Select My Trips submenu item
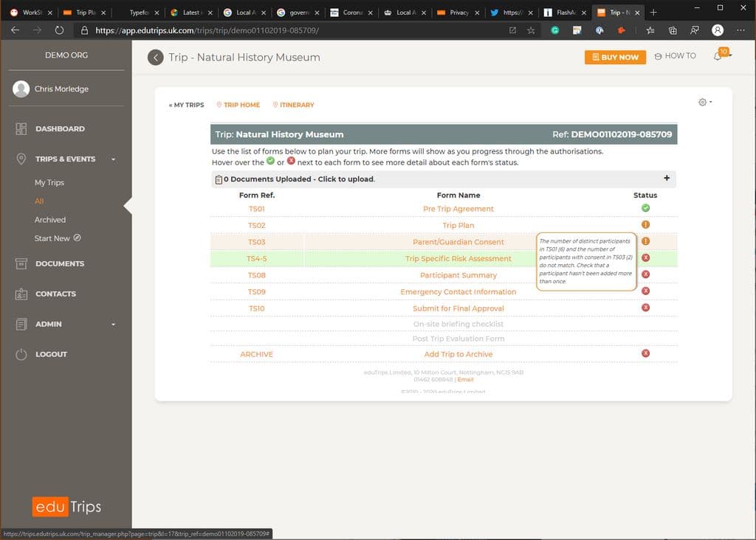 (49, 182)
